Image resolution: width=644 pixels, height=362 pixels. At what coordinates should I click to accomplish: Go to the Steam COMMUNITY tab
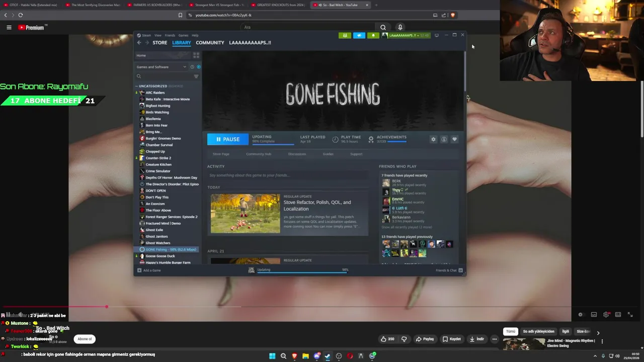[210, 43]
